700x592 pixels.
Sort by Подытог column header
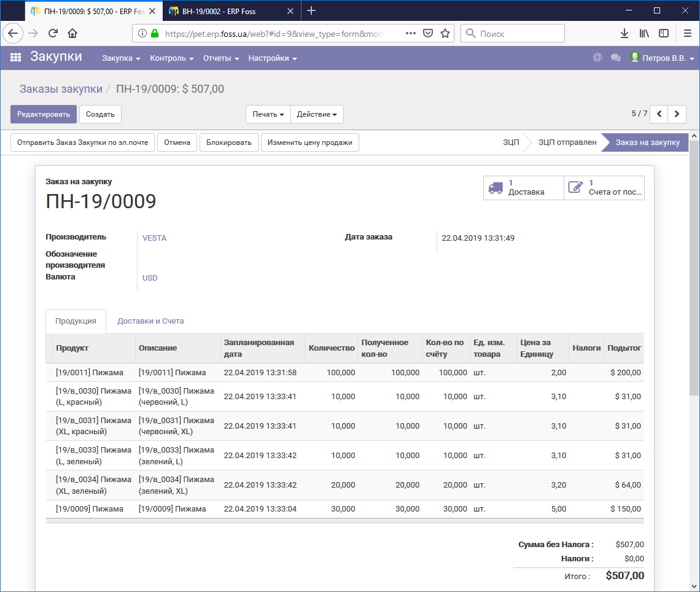click(x=624, y=348)
